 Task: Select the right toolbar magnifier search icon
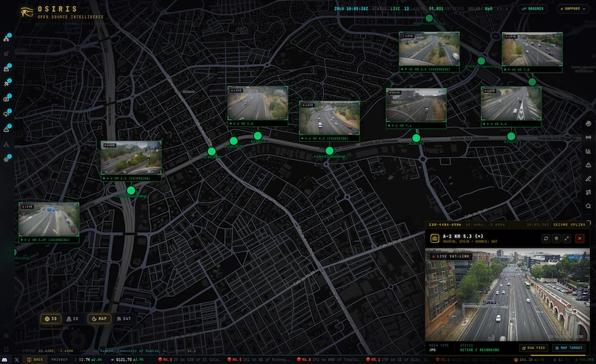(589, 206)
